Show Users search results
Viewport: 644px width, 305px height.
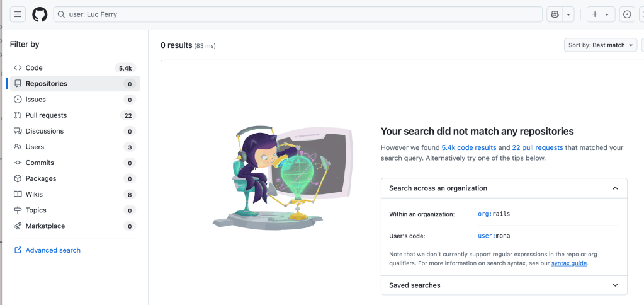point(35,147)
